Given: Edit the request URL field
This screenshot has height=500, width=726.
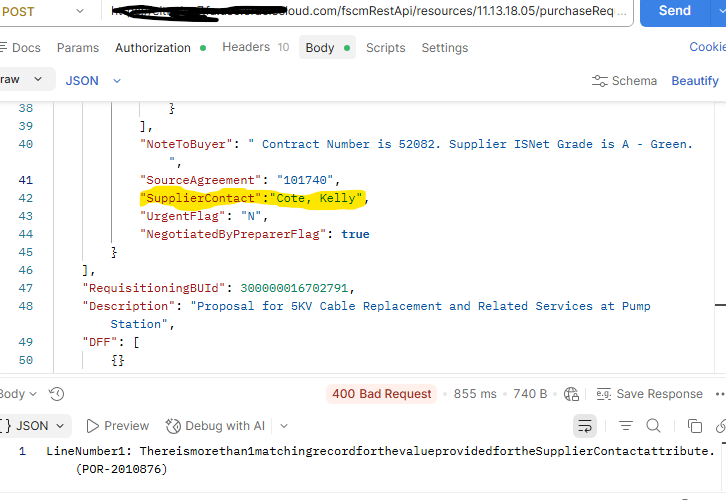Looking at the screenshot, I should (x=368, y=11).
